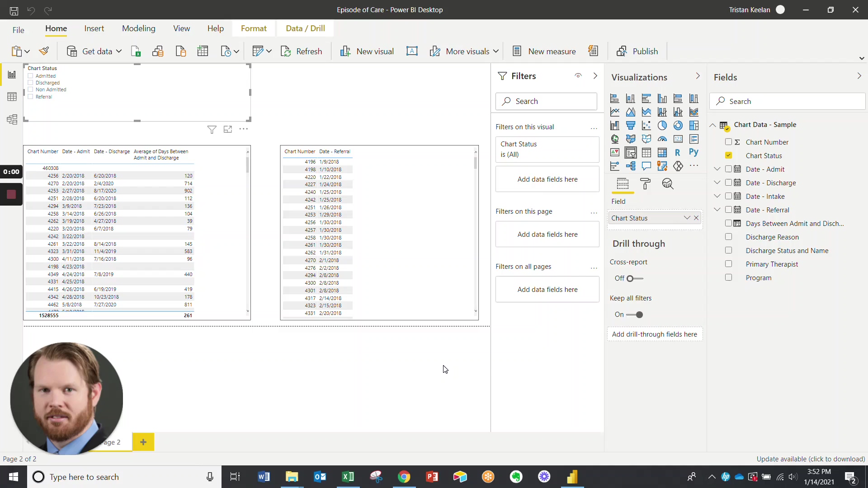
Task: Switch to the Insert ribbon tab
Action: (94, 28)
